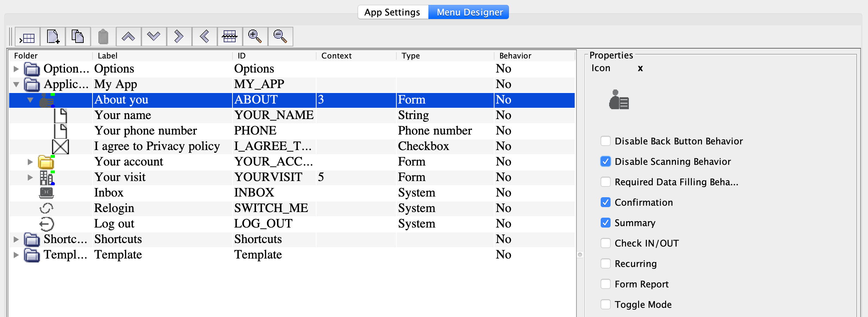The image size is (868, 317).
Task: Click the new document with plus icon
Action: click(53, 37)
